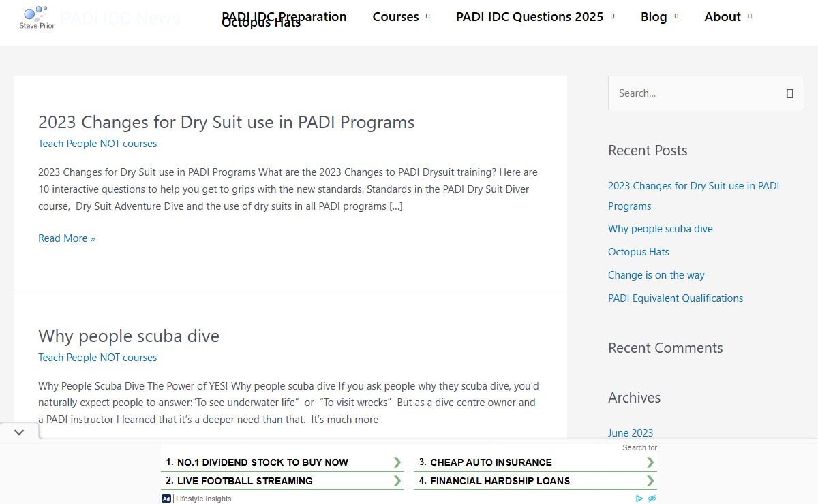Open sidebar link 2023 Changes for Dry Suit

pos(693,195)
